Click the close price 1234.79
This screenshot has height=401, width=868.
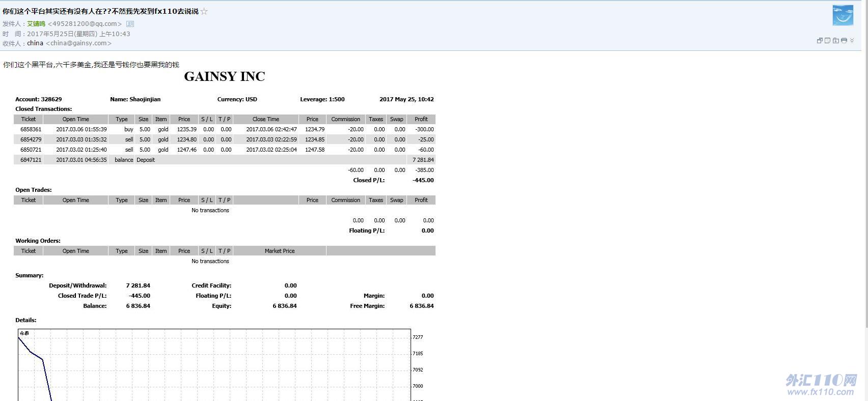tap(315, 129)
